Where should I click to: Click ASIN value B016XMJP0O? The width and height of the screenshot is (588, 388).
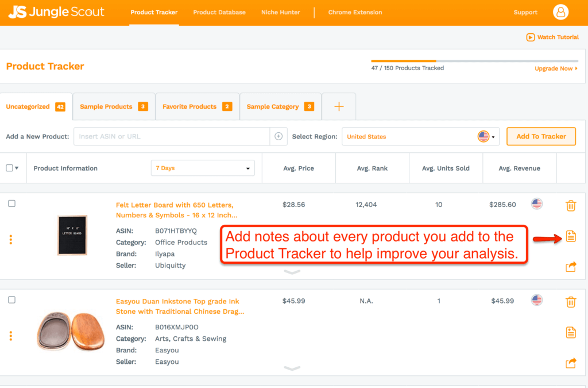coord(177,327)
